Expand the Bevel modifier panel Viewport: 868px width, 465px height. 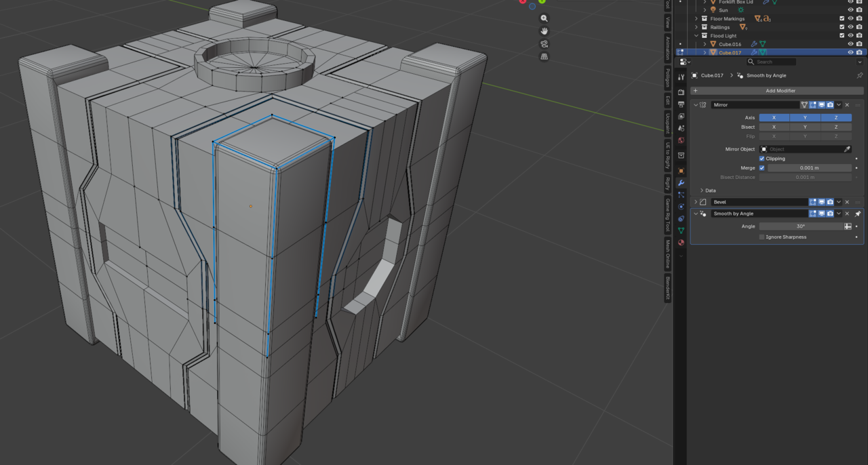pyautogui.click(x=695, y=201)
